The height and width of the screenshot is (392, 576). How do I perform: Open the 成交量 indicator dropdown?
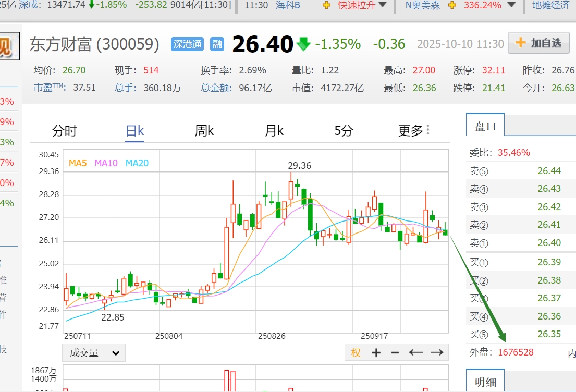(94, 353)
